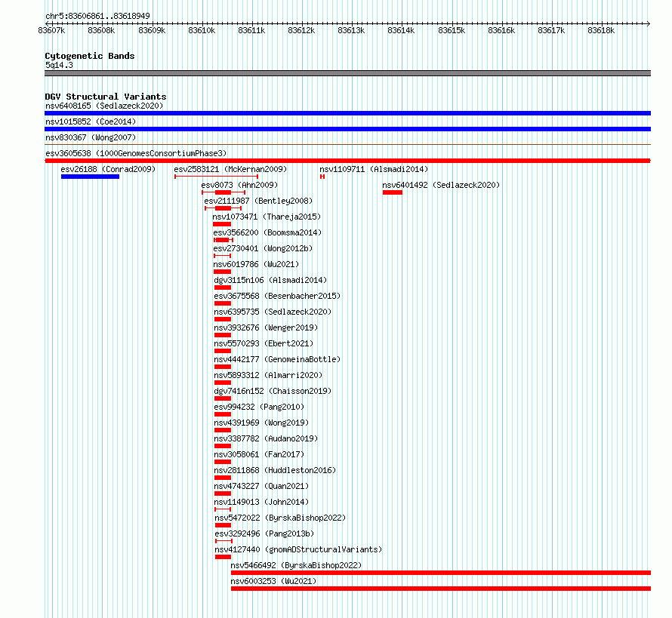Click nsv4442177 (GenomeinaBottle) label
Image resolution: width=672 pixels, height=618 pixels.
277,359
